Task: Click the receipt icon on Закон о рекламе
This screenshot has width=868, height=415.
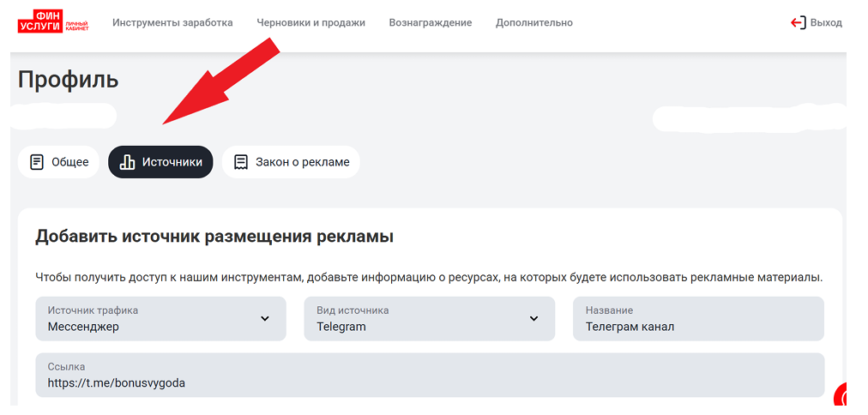Action: pyautogui.click(x=241, y=162)
